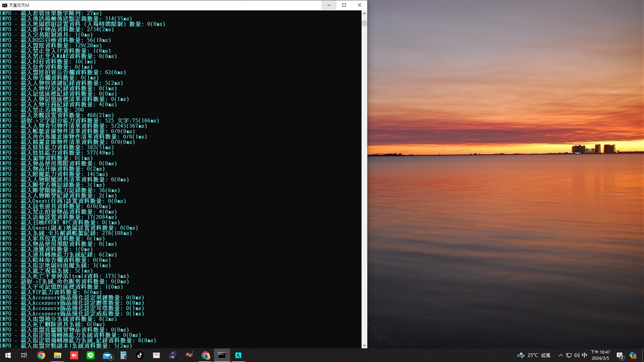Click the log line 載入召喚EVENT NPC資料數量
Image resolution: width=644 pixels, height=362 pixels.
pyautogui.click(x=60, y=223)
